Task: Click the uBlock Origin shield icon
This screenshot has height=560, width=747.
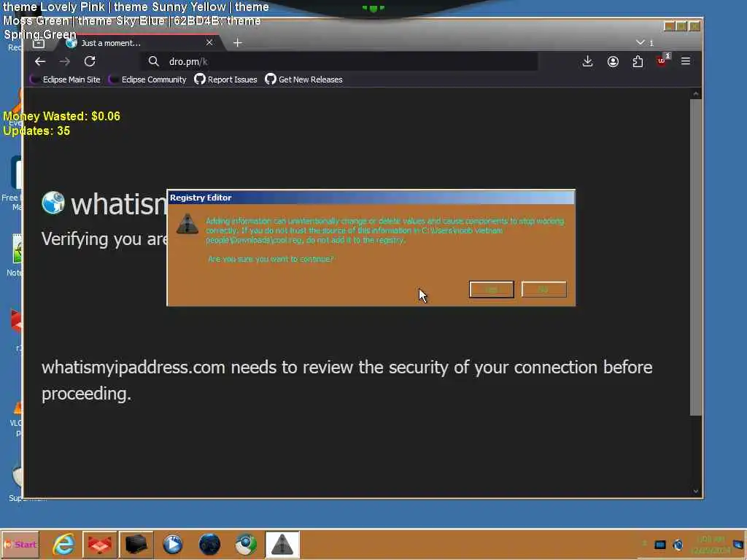Action: [662, 61]
